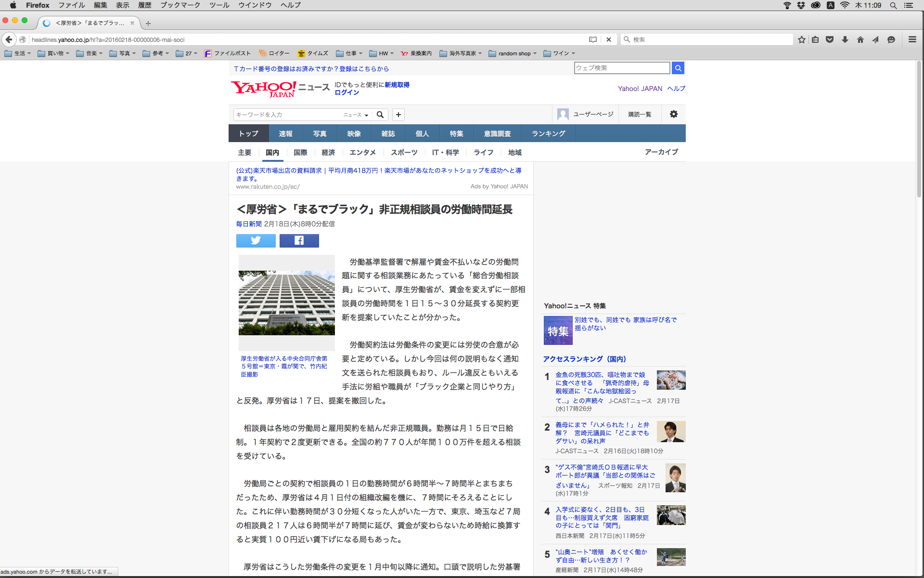Toggle Reader View in address bar

(x=593, y=39)
